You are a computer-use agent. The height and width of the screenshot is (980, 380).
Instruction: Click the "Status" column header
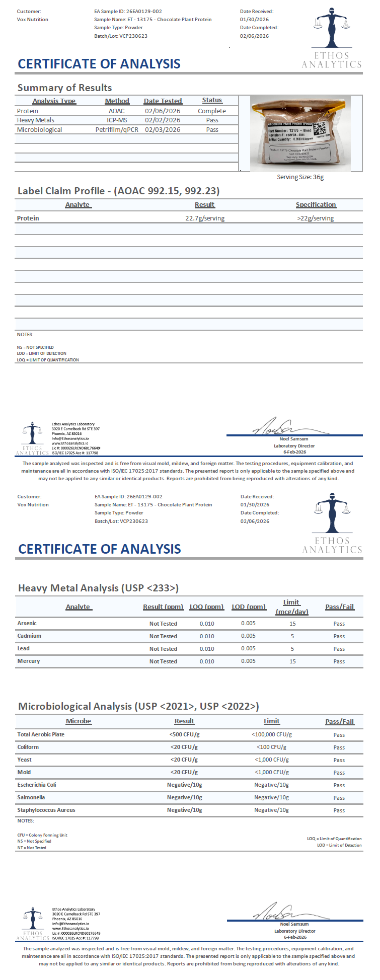(x=212, y=100)
